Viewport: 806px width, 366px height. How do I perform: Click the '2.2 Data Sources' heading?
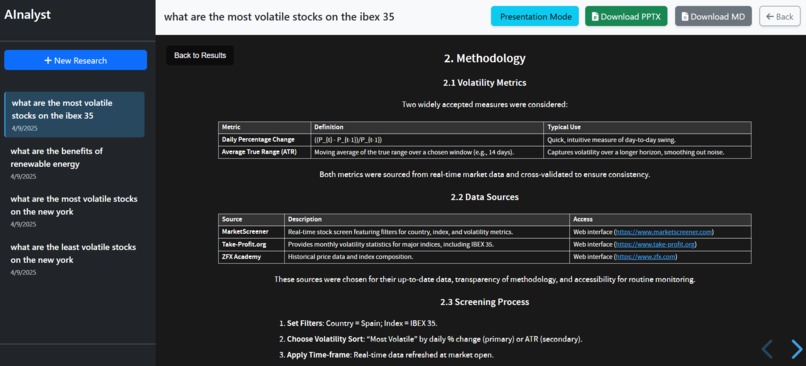click(x=485, y=197)
